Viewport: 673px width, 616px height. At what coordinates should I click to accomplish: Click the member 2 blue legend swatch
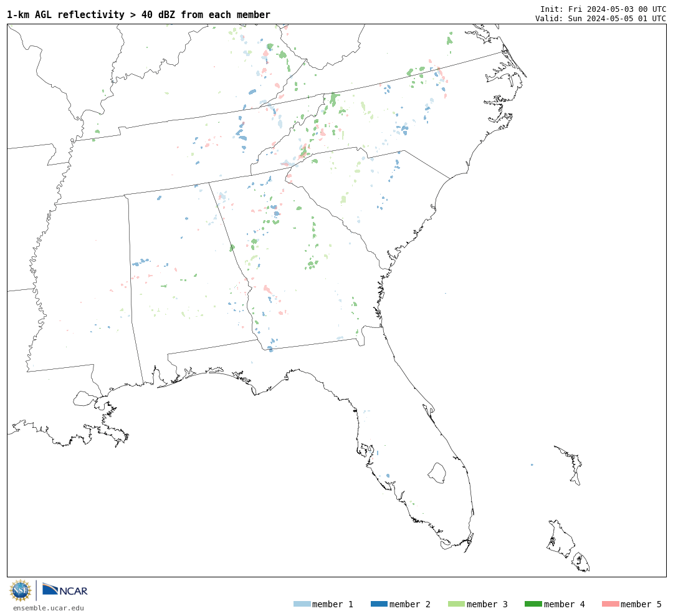[x=379, y=604]
